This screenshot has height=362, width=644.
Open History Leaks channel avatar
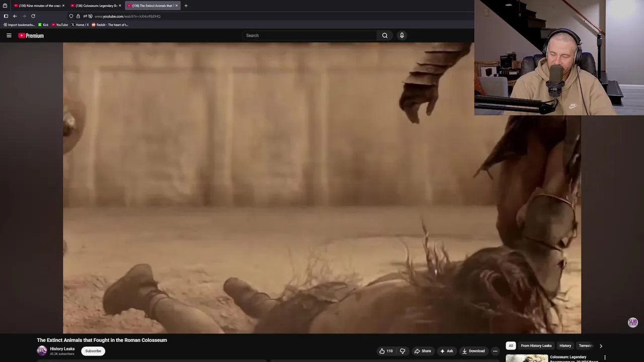coord(42,351)
